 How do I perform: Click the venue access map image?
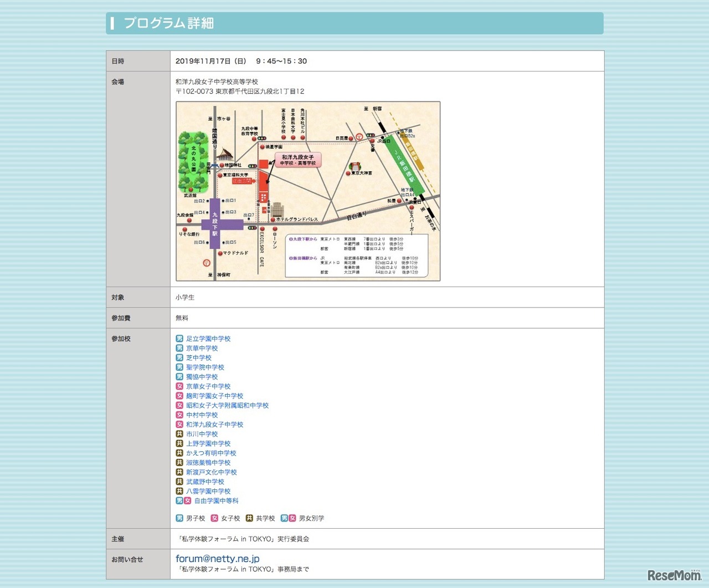click(308, 191)
